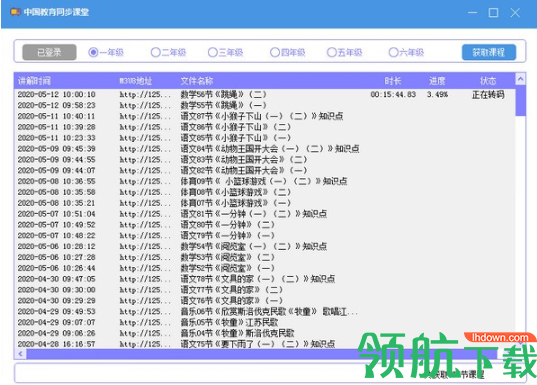Click timestamp 2020-05-12 10:00:10
Viewport: 537px width, 385px height.
coord(57,94)
